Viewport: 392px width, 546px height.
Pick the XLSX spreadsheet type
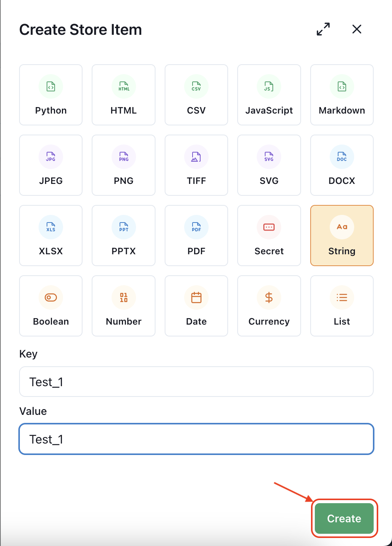coord(51,236)
